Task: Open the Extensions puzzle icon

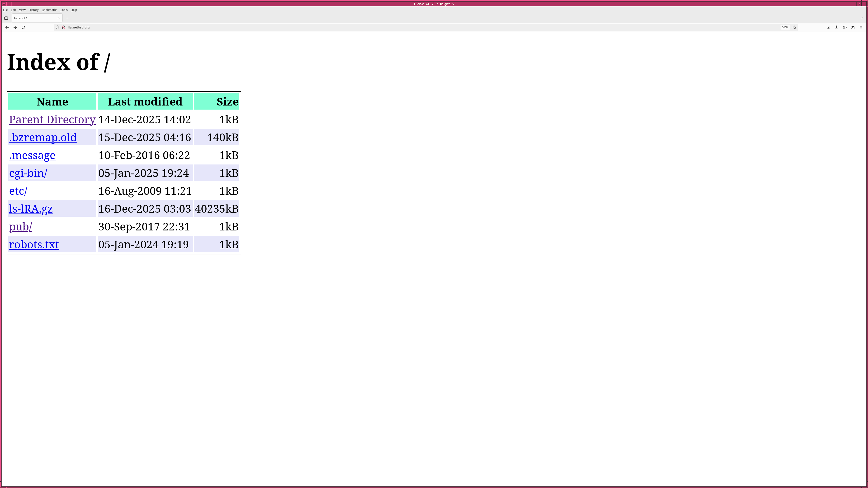Action: tap(853, 27)
